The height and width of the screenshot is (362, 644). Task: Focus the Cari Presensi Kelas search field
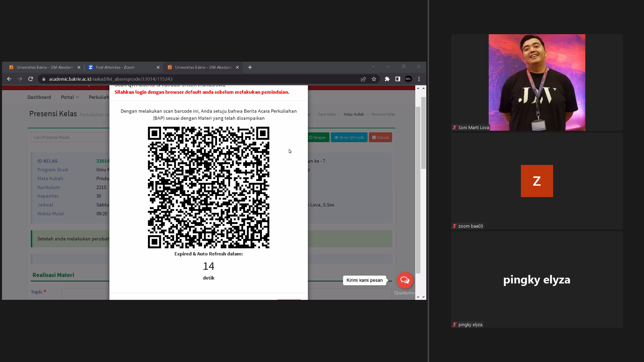[70, 137]
